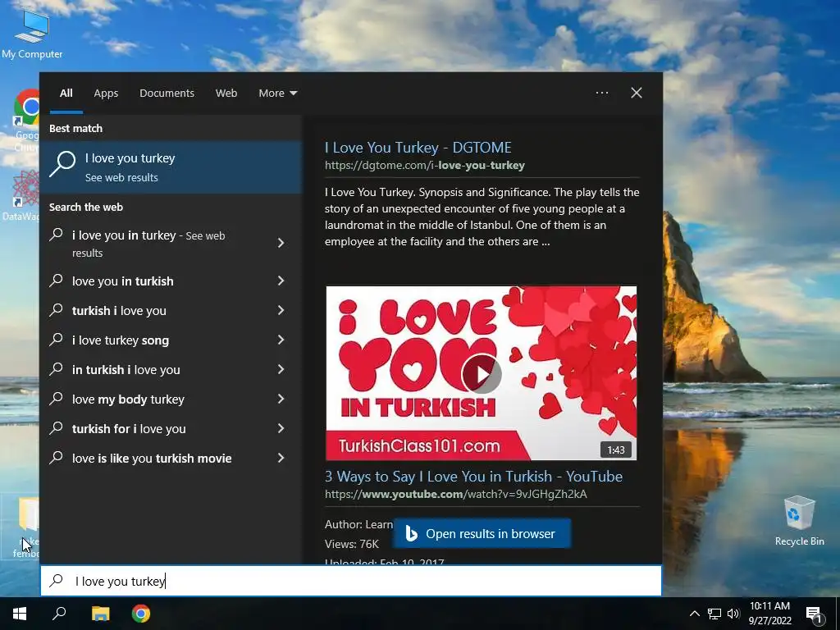The width and height of the screenshot is (840, 630).
Task: Click the youtube.com watch URL
Action: click(x=456, y=494)
